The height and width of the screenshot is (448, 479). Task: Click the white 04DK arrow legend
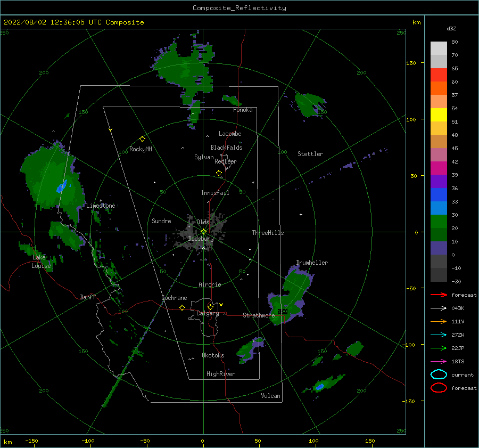[439, 308]
